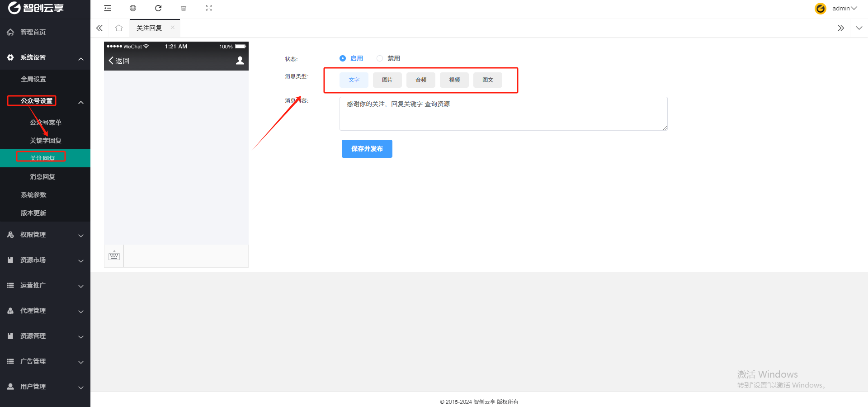Collapse the sidebar with the menu-fold icon
Screen dimensions: 868x407
click(x=108, y=8)
